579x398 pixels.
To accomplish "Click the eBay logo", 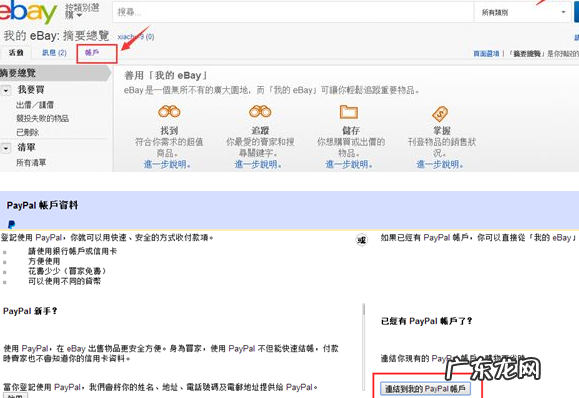I will 28,12.
